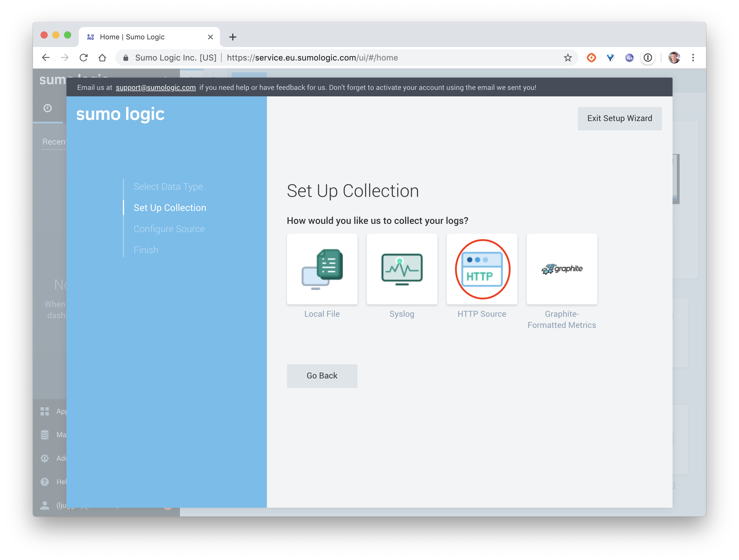The height and width of the screenshot is (560, 739).
Task: Go to Configure Source step
Action: (x=169, y=229)
